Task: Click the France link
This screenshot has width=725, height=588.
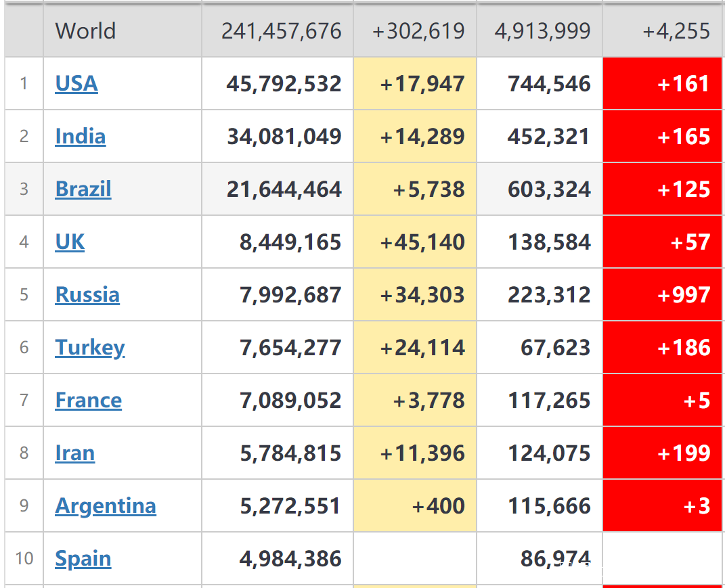Action: (89, 401)
